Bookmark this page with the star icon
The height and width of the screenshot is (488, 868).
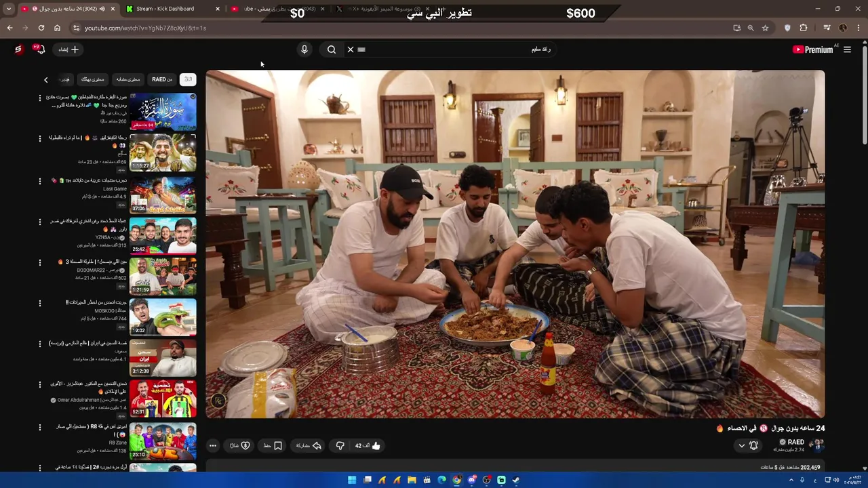765,28
